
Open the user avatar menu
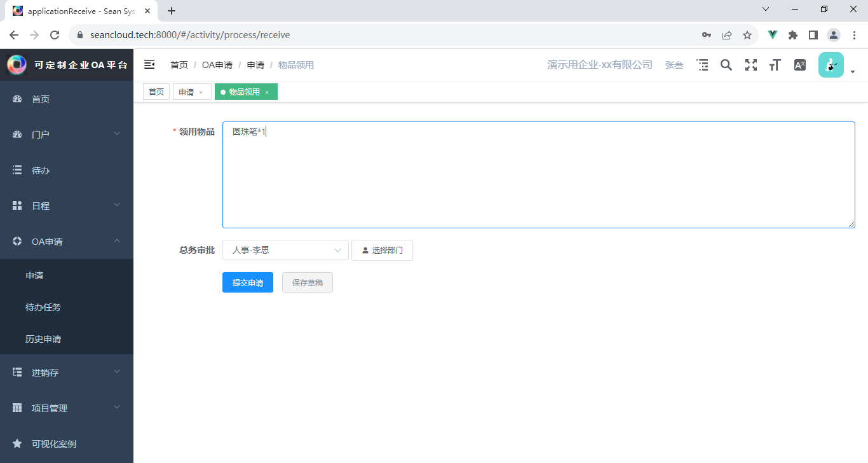[831, 65]
